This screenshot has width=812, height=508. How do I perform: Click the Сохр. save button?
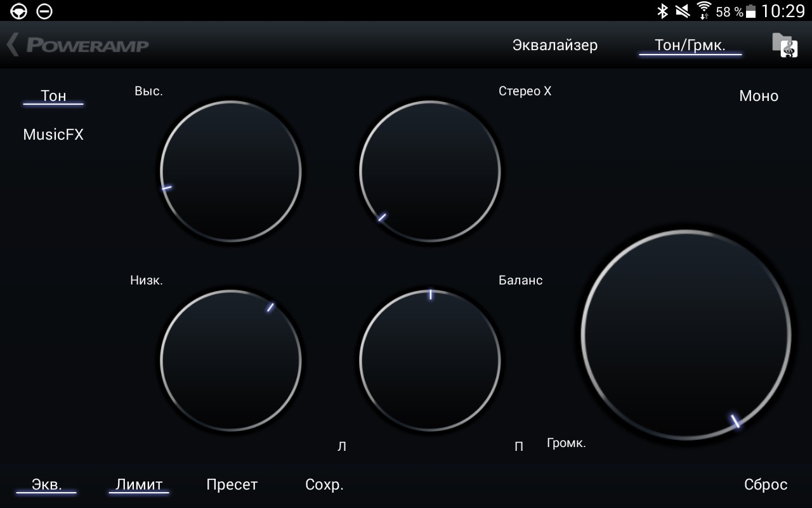point(324,485)
